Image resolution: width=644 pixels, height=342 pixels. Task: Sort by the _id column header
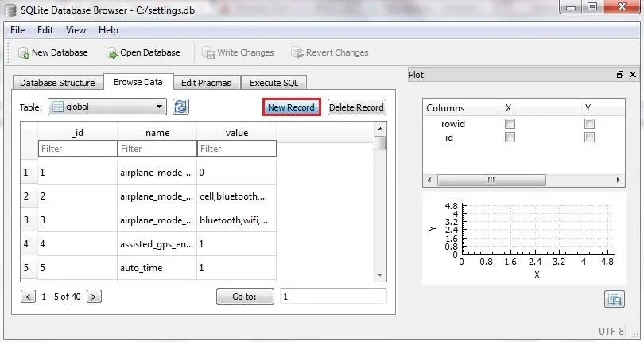[x=78, y=133]
